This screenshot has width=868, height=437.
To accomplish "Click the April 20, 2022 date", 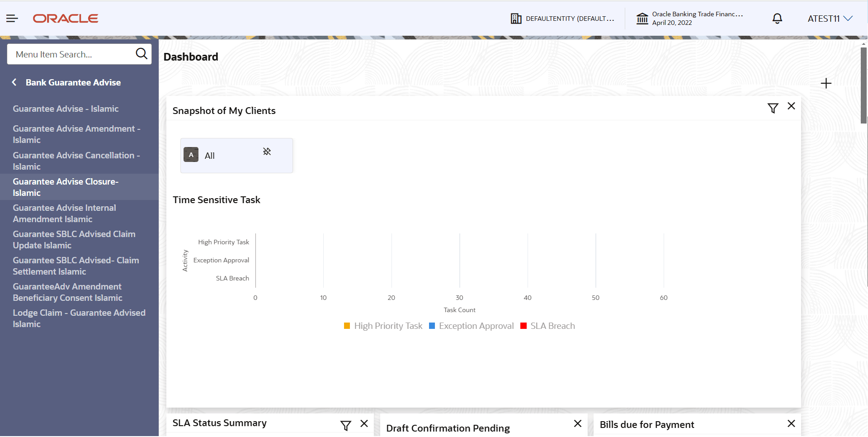I will [x=672, y=23].
